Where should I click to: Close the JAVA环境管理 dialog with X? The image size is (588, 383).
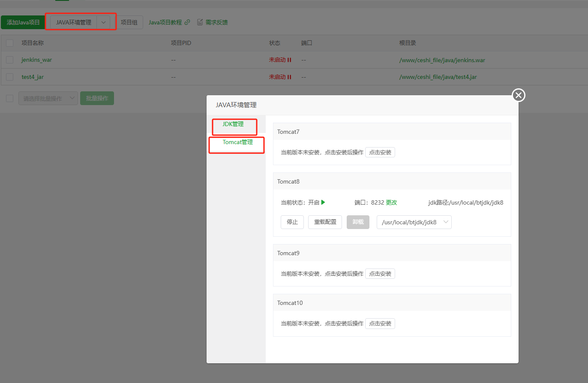(x=519, y=95)
